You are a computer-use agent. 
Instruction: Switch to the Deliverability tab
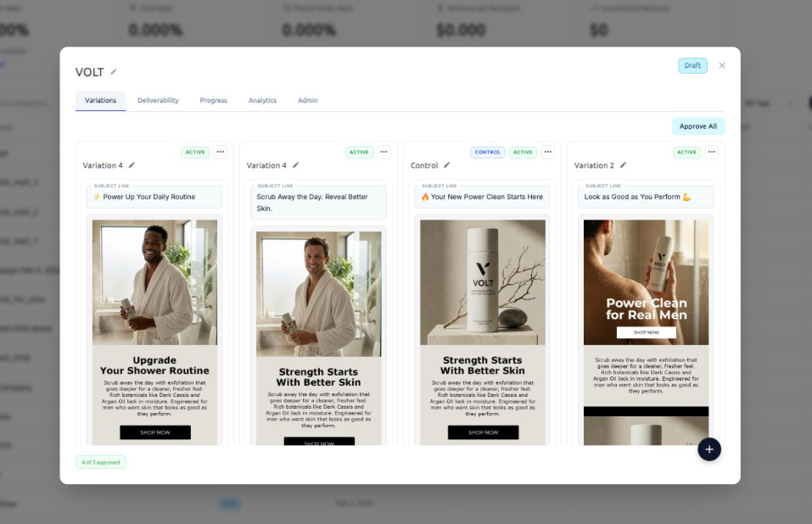(158, 100)
